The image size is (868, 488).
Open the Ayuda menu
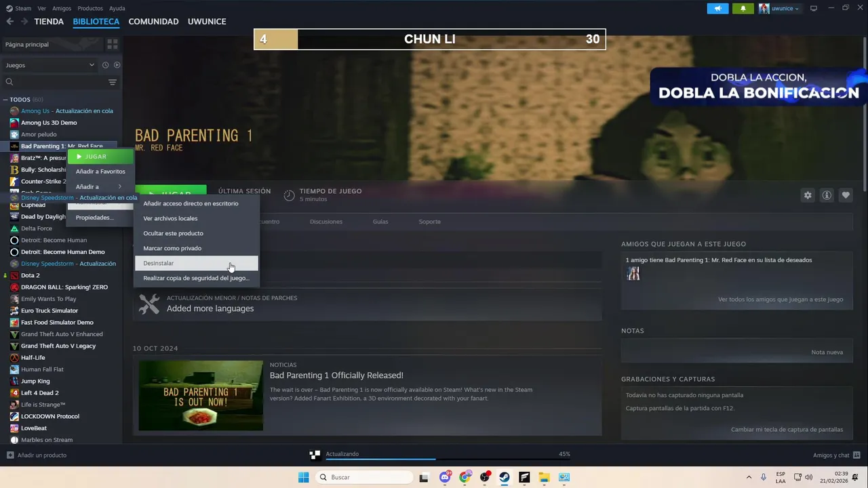coord(117,8)
